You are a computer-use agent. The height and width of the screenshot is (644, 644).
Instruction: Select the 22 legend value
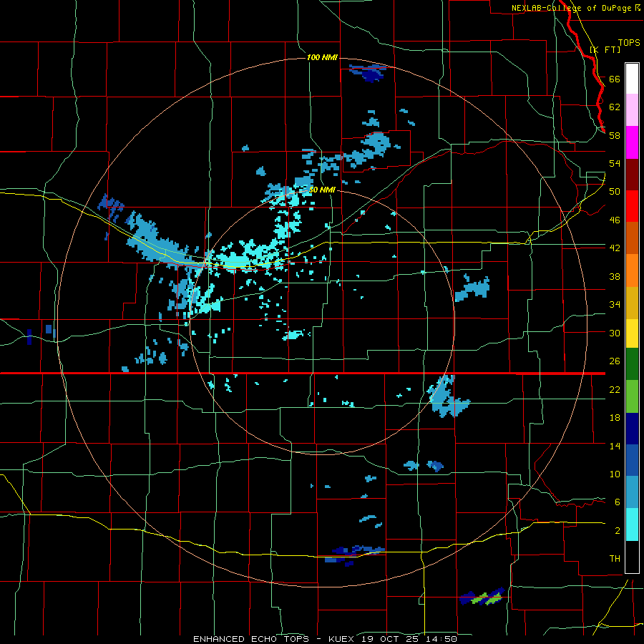click(x=615, y=389)
